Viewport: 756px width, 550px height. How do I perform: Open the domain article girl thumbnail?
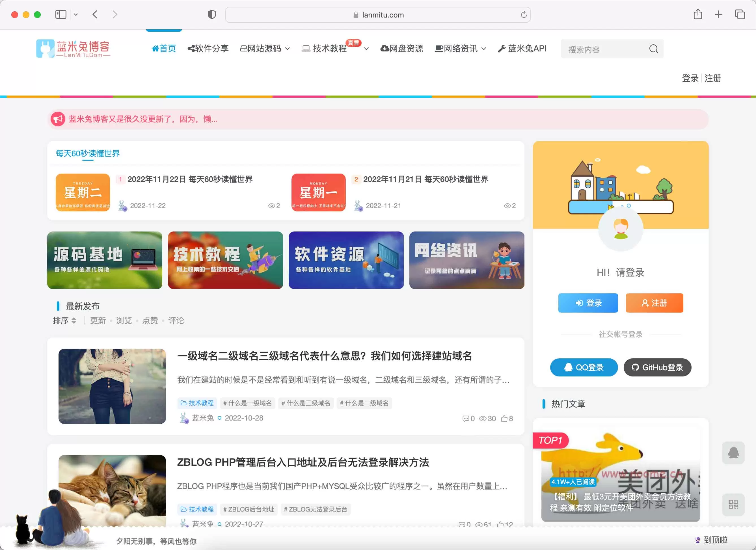pyautogui.click(x=112, y=386)
